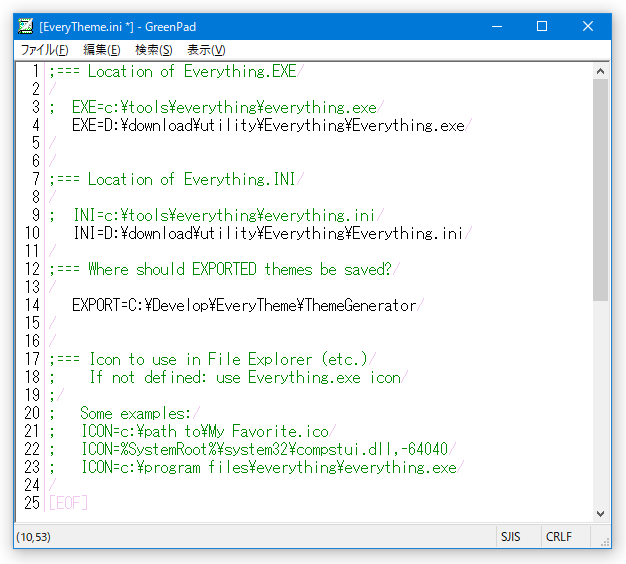
Task: Click the line "ICON=%SystemRoot%¥system32¥compstui.dll,-64040"
Action: coord(264,449)
